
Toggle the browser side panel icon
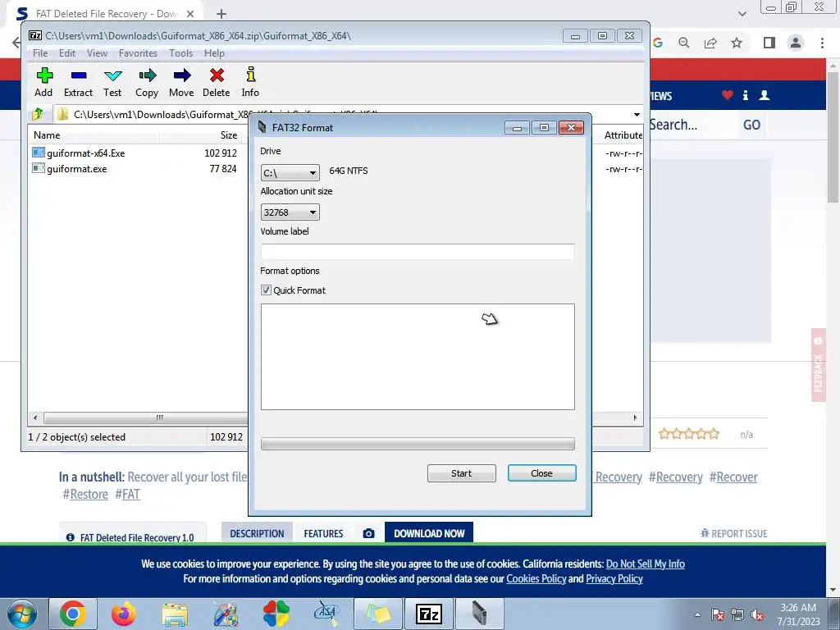pos(769,43)
